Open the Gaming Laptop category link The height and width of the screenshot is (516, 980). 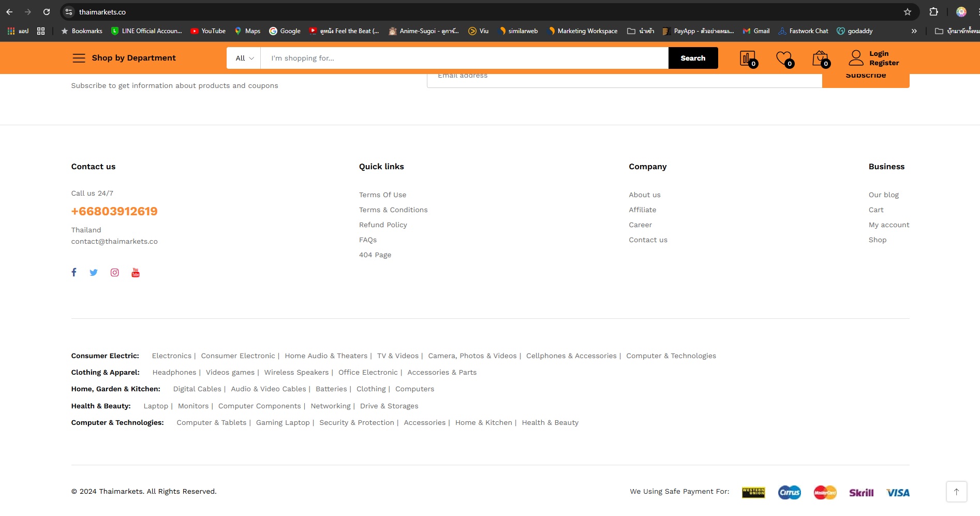(283, 422)
